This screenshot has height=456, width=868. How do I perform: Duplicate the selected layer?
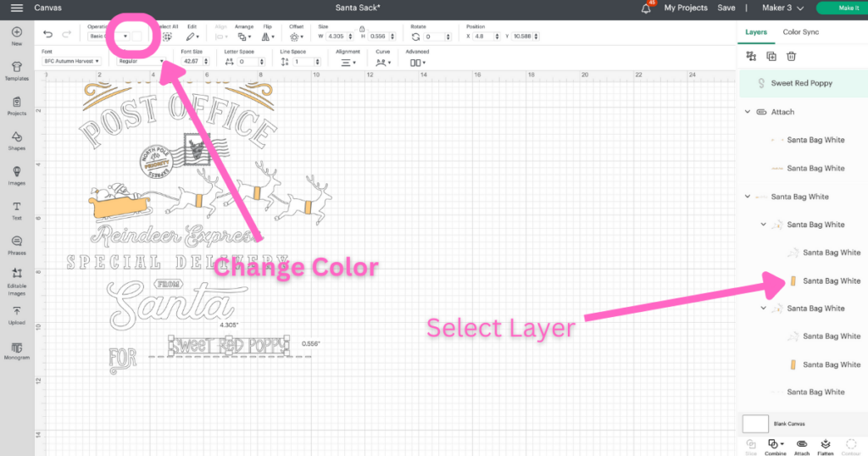click(x=771, y=56)
